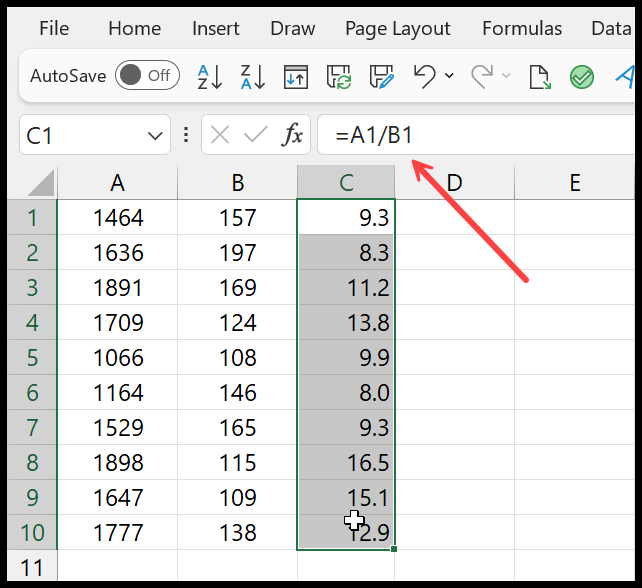Select column A header

[118, 183]
